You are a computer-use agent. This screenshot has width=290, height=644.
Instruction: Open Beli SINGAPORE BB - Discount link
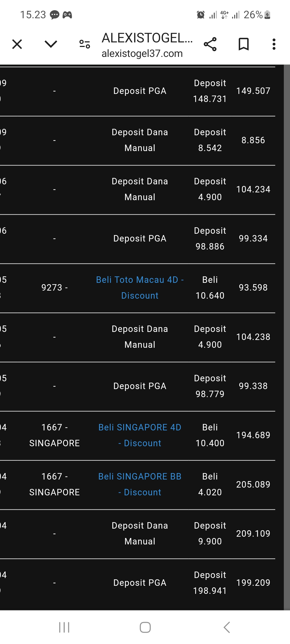140,484
